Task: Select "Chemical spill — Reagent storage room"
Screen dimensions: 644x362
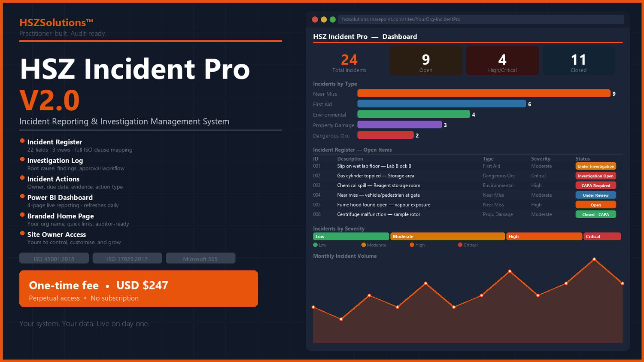Action: tap(379, 186)
